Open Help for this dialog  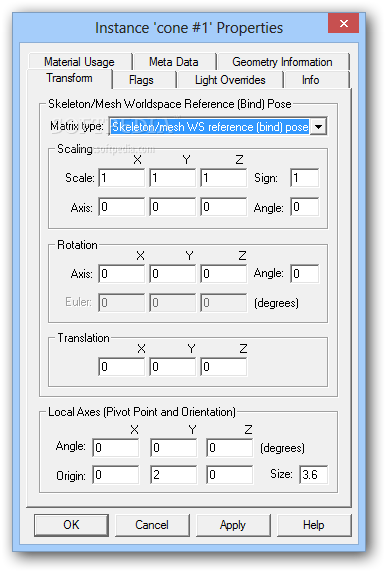[x=314, y=525]
